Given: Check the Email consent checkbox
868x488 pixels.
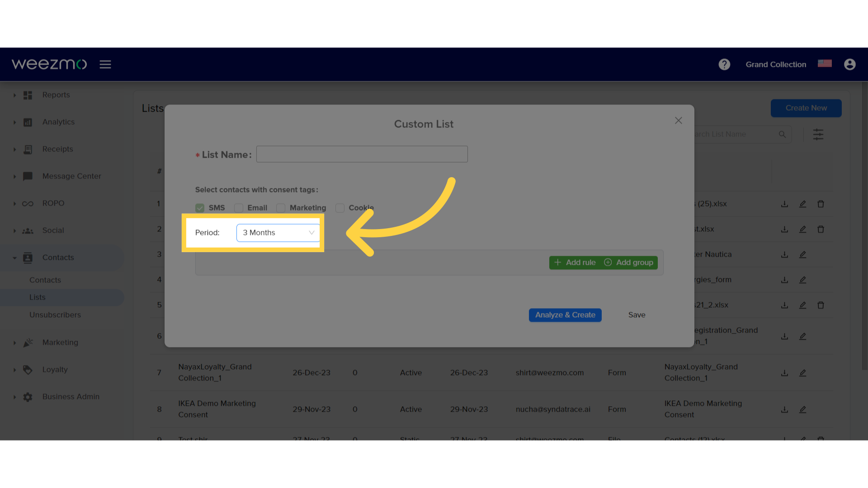Looking at the screenshot, I should point(239,208).
